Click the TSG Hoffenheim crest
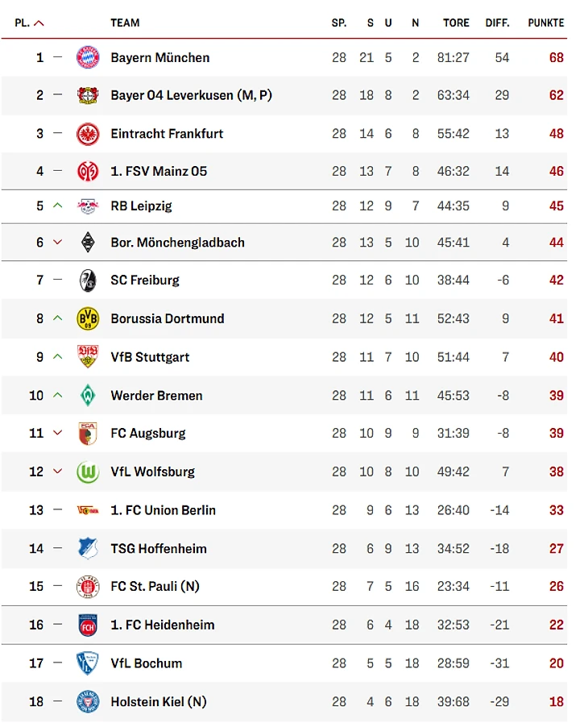The height and width of the screenshot is (723, 588). pyautogui.click(x=88, y=548)
